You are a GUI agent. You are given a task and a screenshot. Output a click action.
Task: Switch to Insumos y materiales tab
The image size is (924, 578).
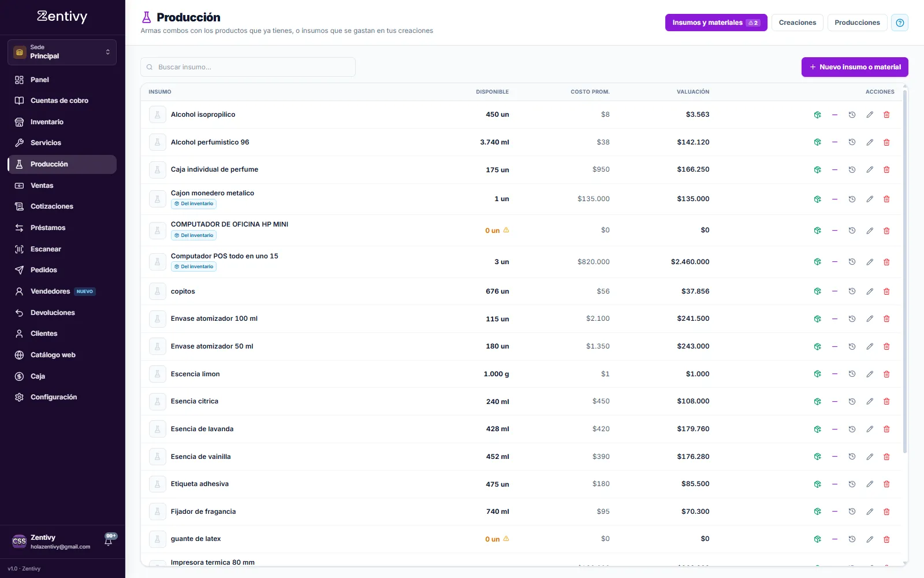(716, 23)
